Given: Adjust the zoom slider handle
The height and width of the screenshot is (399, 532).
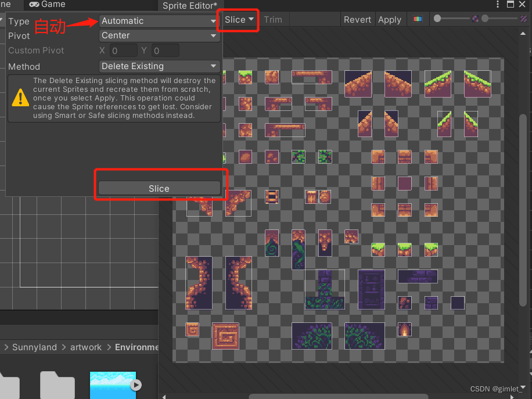Looking at the screenshot, I should tap(437, 19).
